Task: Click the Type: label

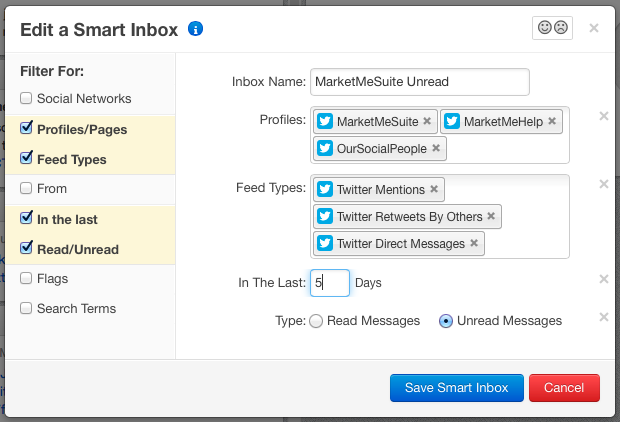Action: [x=291, y=320]
